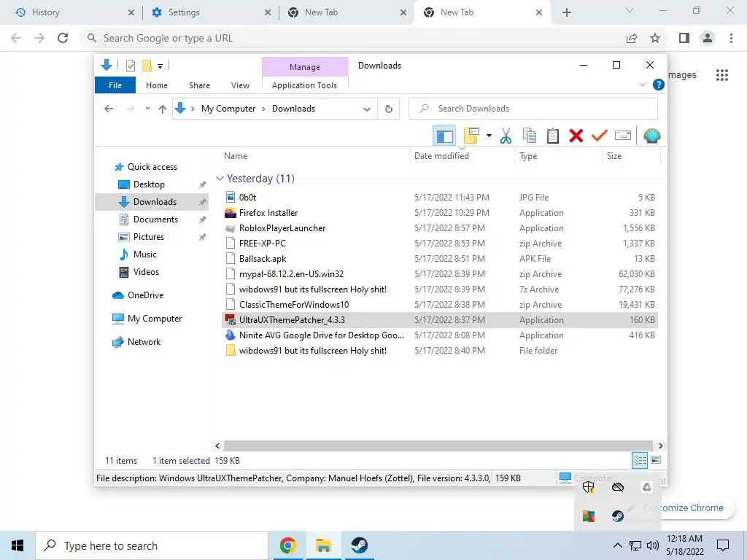Open the Share ribbon tab
The width and height of the screenshot is (747, 560).
tap(200, 85)
